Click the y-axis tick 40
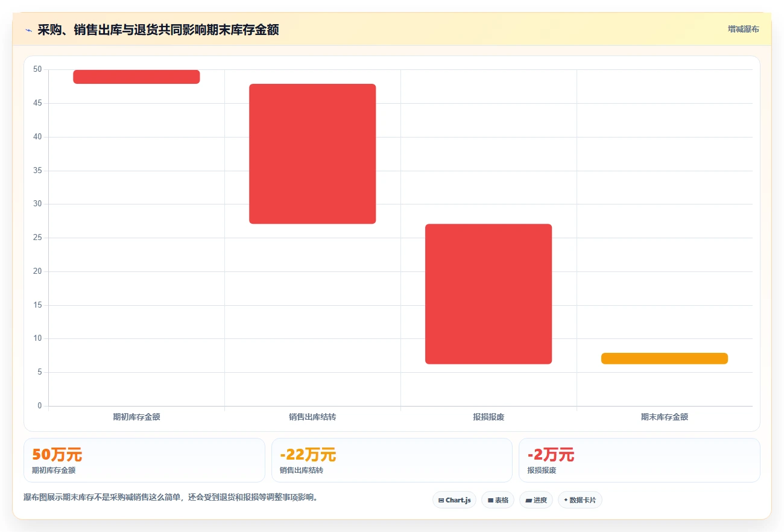The height and width of the screenshot is (532, 784). click(x=37, y=137)
